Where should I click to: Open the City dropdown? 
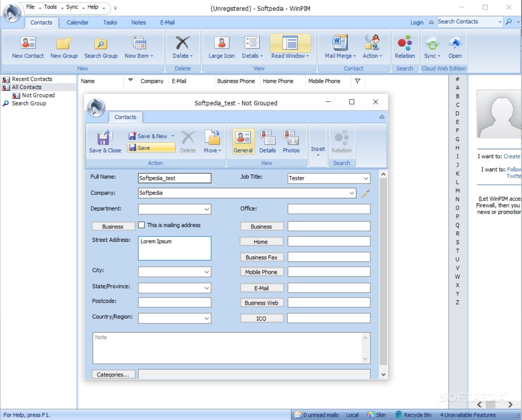tap(207, 272)
